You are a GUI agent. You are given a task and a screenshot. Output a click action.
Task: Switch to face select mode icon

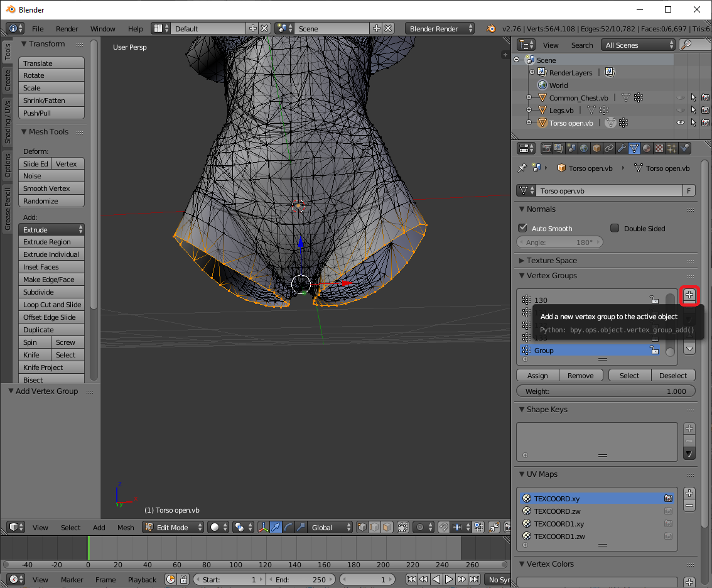[387, 527]
